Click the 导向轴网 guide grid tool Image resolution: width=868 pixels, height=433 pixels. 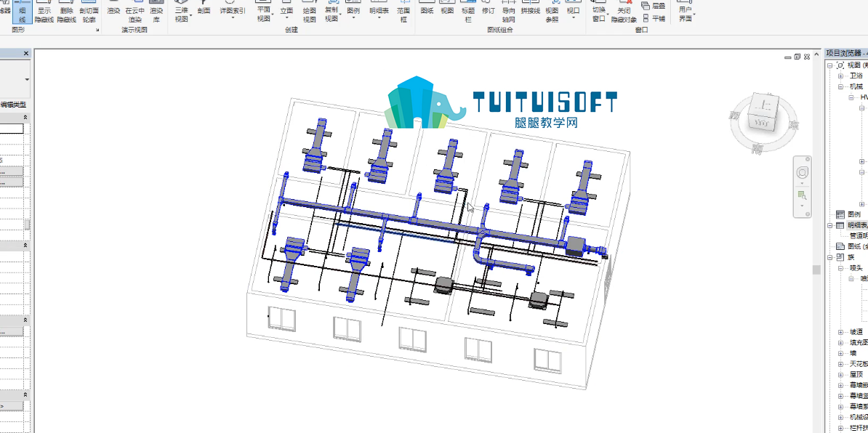[509, 12]
